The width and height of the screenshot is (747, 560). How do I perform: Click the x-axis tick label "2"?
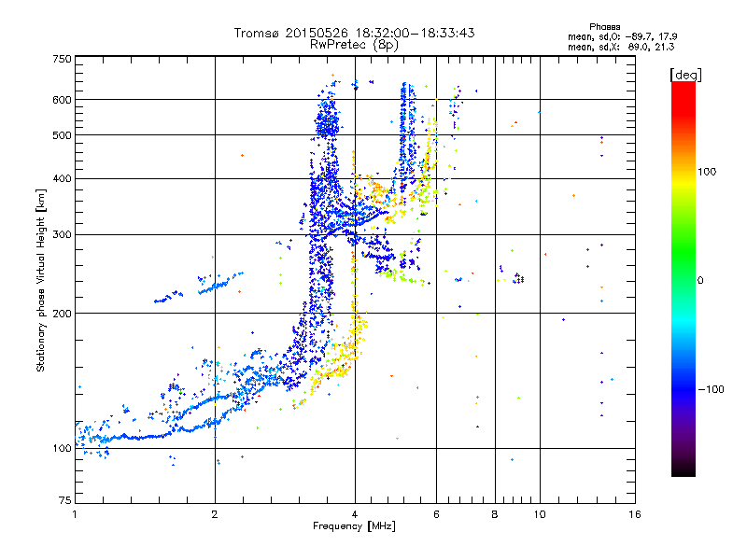click(x=215, y=514)
